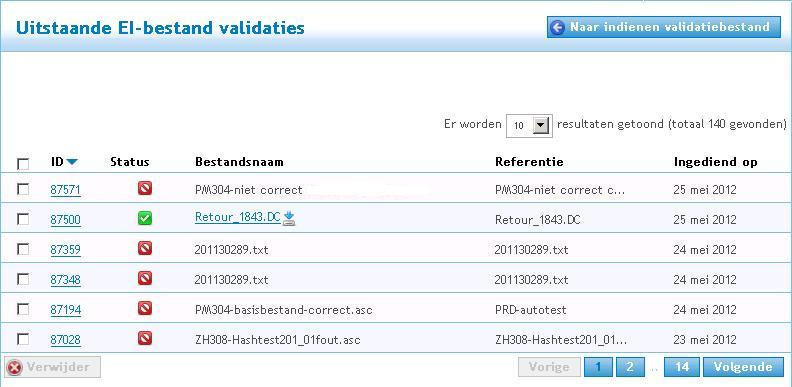
Task: Open validation ID 87500
Action: (x=66, y=220)
